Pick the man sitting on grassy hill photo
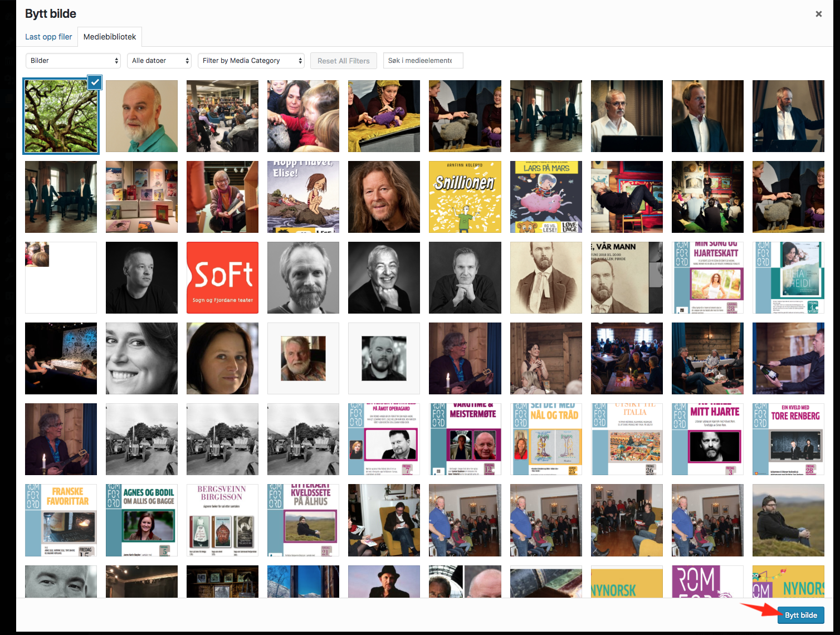840x635 pixels. [x=788, y=520]
